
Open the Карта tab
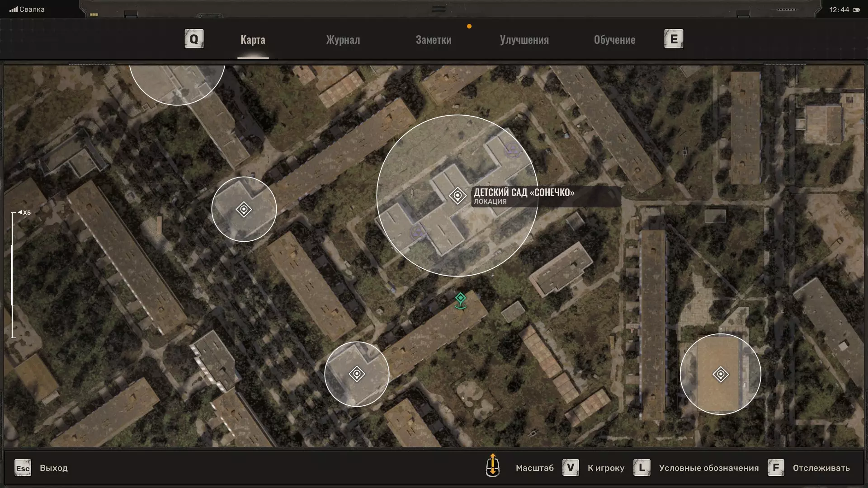(253, 40)
